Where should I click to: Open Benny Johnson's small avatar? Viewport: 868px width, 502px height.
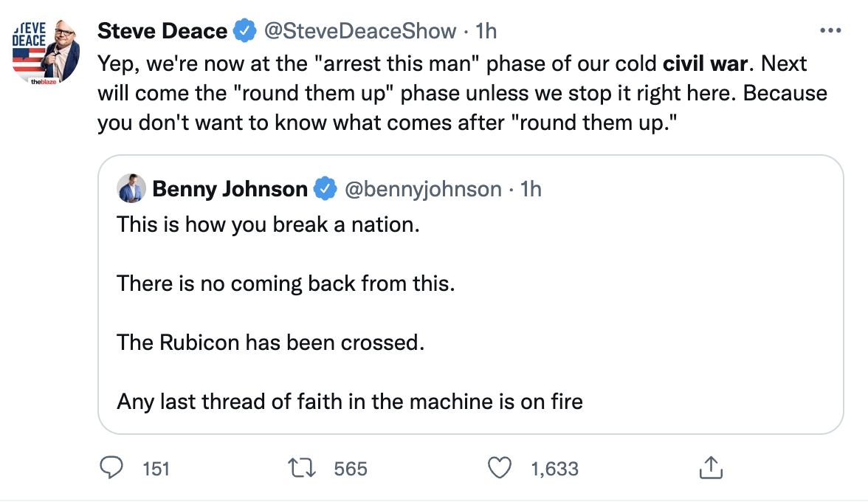coord(131,190)
